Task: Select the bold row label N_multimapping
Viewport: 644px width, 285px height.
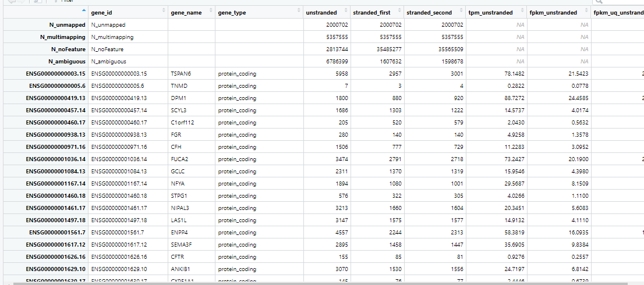Action: [63, 37]
